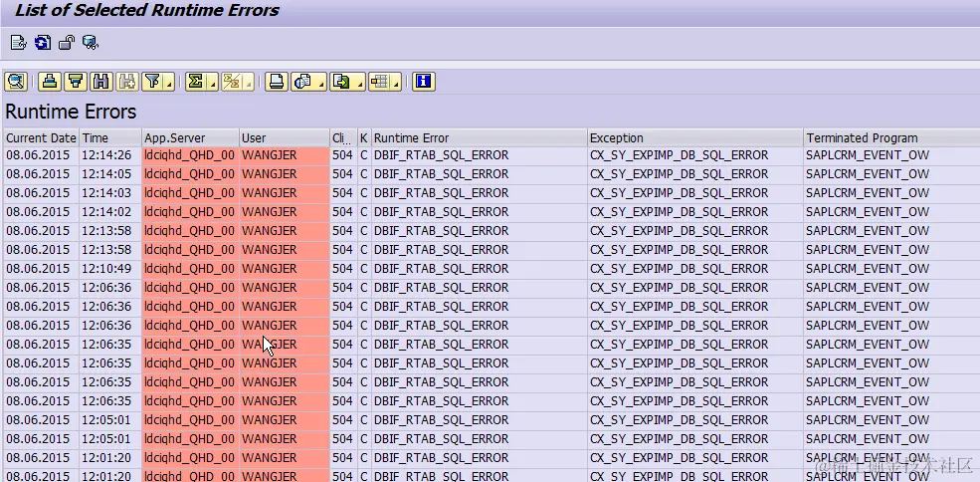The height and width of the screenshot is (482, 980).
Task: Click the Subtotals icon
Action: [x=232, y=82]
